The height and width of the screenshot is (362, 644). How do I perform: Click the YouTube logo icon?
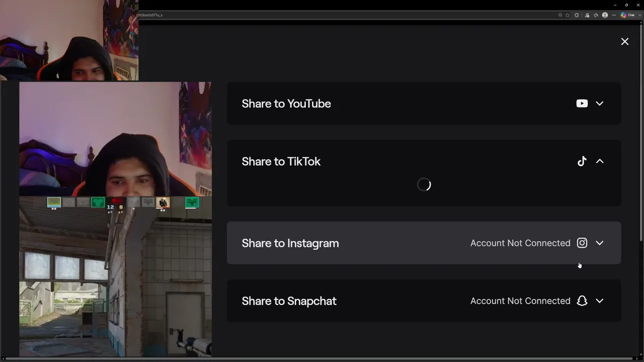(x=582, y=104)
